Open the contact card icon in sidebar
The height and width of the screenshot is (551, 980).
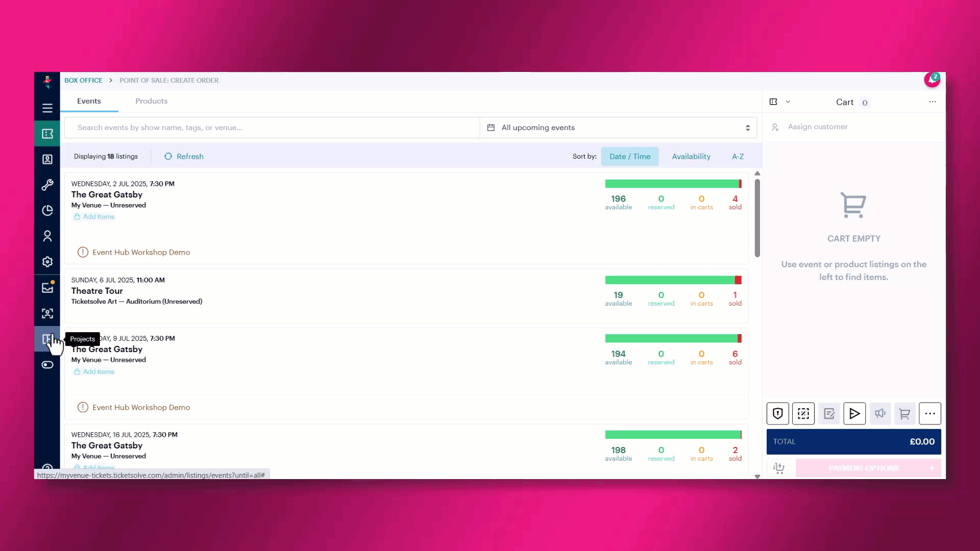click(x=47, y=159)
